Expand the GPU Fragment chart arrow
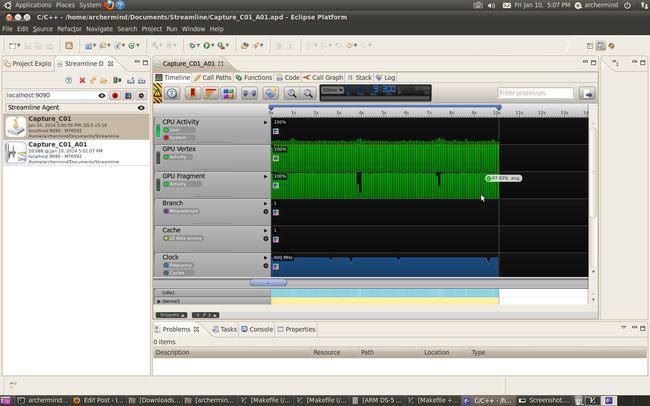The height and width of the screenshot is (406, 650). 266,176
